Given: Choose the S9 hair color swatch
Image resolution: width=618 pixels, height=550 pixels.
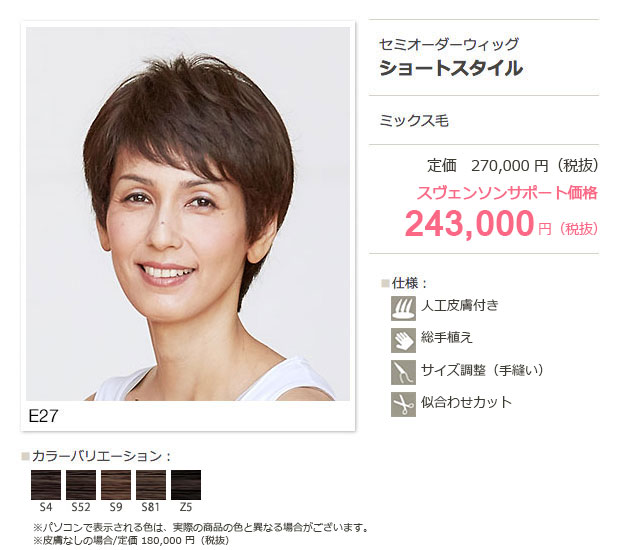Looking at the screenshot, I should point(116,485).
